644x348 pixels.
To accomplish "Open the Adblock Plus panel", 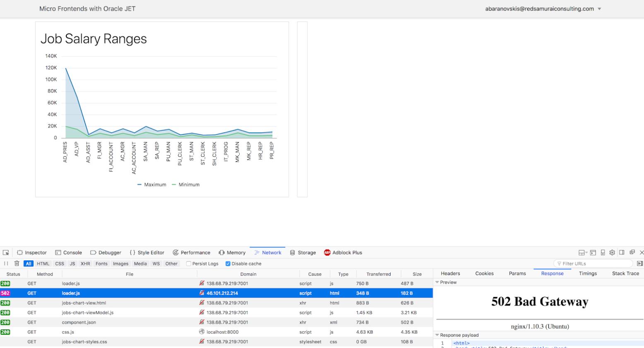I will [x=343, y=253].
